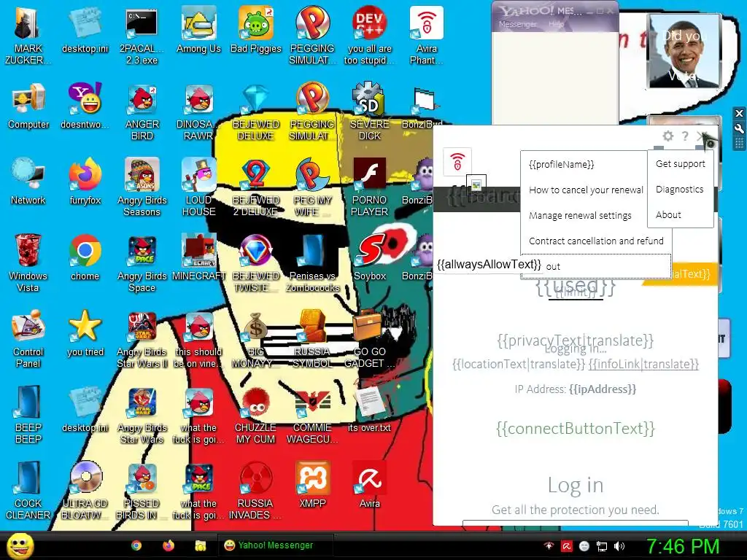Click the Avira tray icon
The width and height of the screenshot is (747, 560).
coord(566,546)
